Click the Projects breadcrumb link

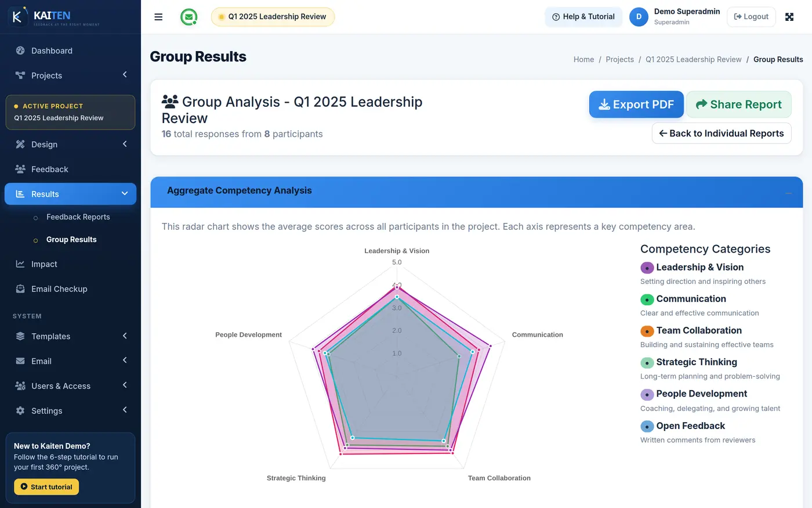pyautogui.click(x=619, y=59)
